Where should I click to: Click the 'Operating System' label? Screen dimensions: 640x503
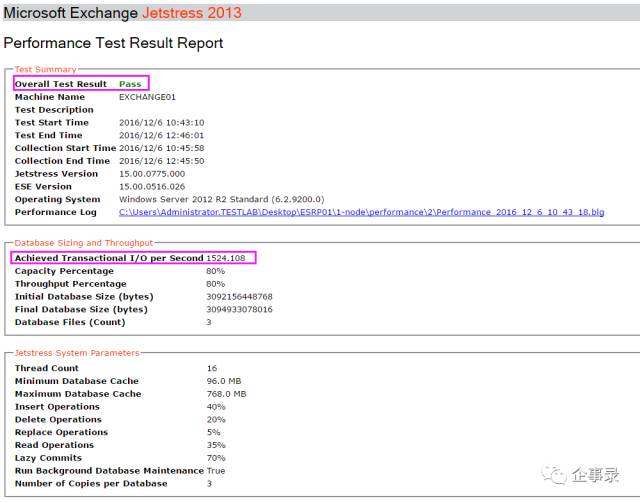(x=57, y=199)
